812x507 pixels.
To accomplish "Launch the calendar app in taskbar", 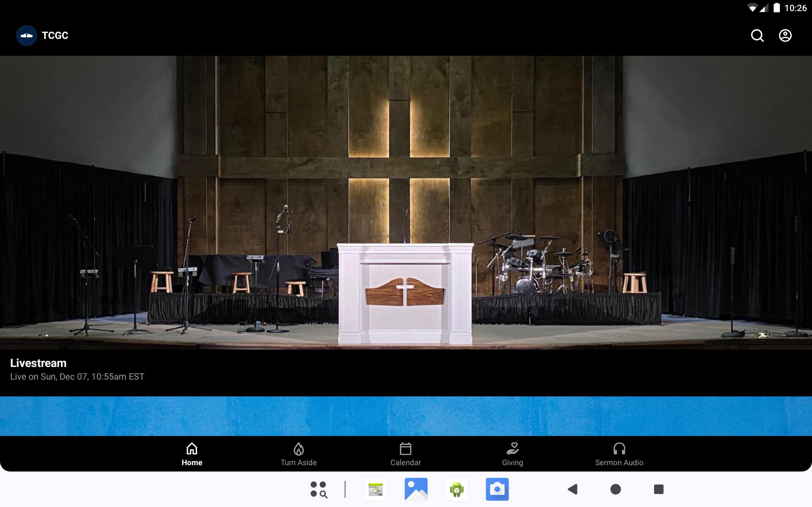I will 376,489.
